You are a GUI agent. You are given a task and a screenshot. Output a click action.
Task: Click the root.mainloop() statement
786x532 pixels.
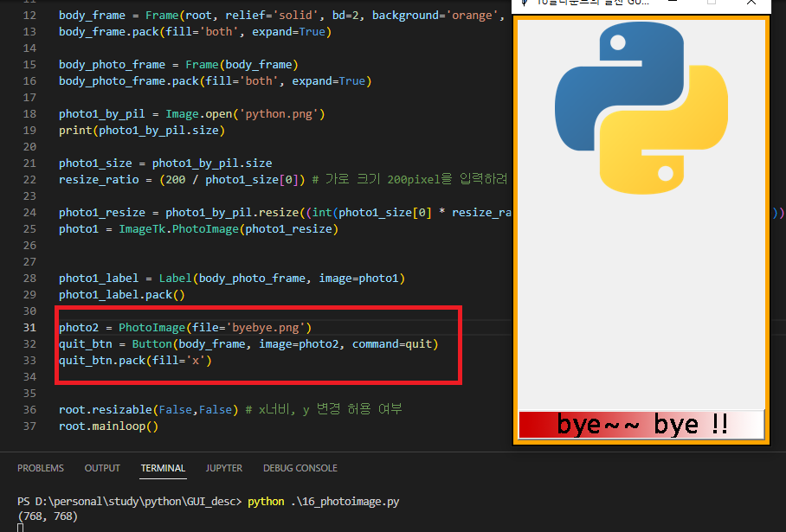[x=109, y=426]
